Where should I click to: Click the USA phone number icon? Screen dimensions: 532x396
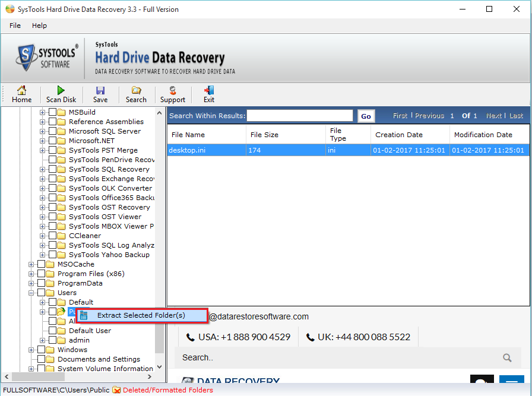(191, 337)
